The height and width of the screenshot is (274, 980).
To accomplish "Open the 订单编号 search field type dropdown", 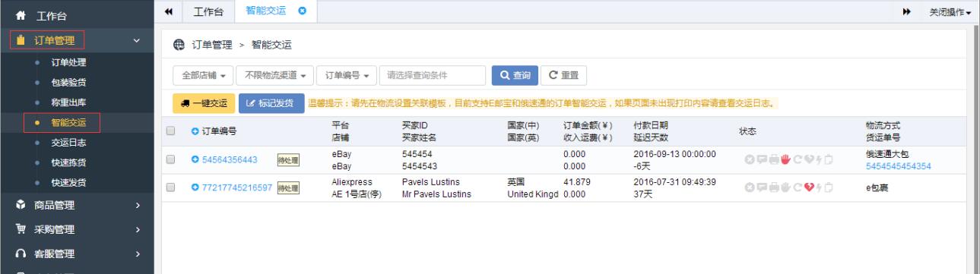I will [347, 75].
